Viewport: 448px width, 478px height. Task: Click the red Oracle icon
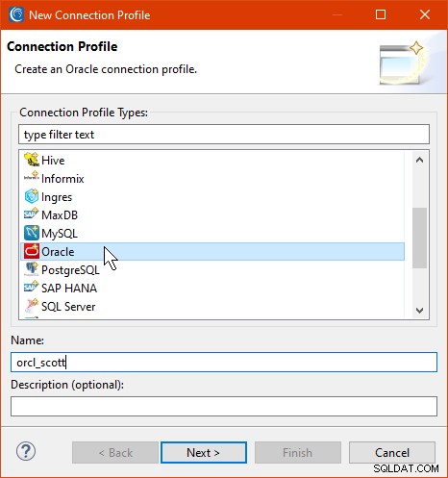pos(32,251)
